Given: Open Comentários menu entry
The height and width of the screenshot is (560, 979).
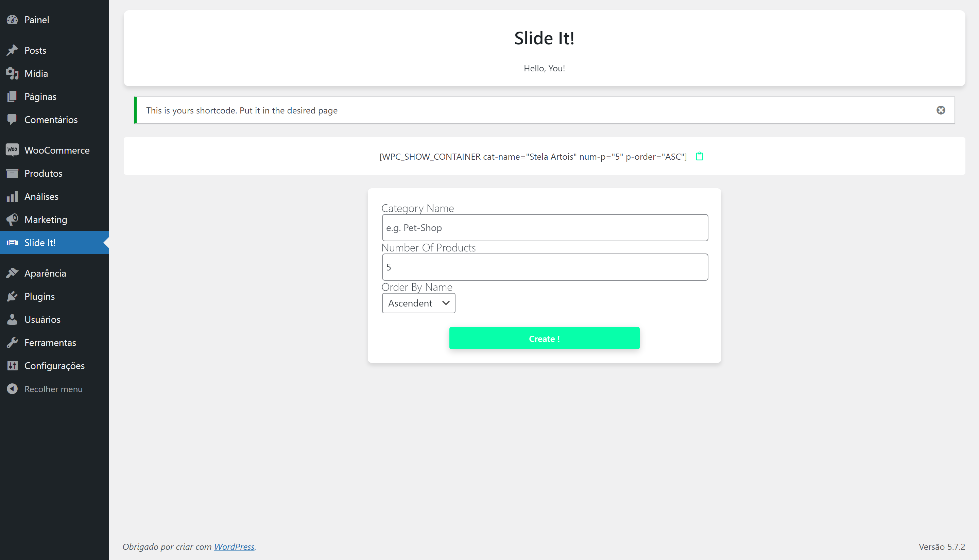Looking at the screenshot, I should tap(51, 120).
